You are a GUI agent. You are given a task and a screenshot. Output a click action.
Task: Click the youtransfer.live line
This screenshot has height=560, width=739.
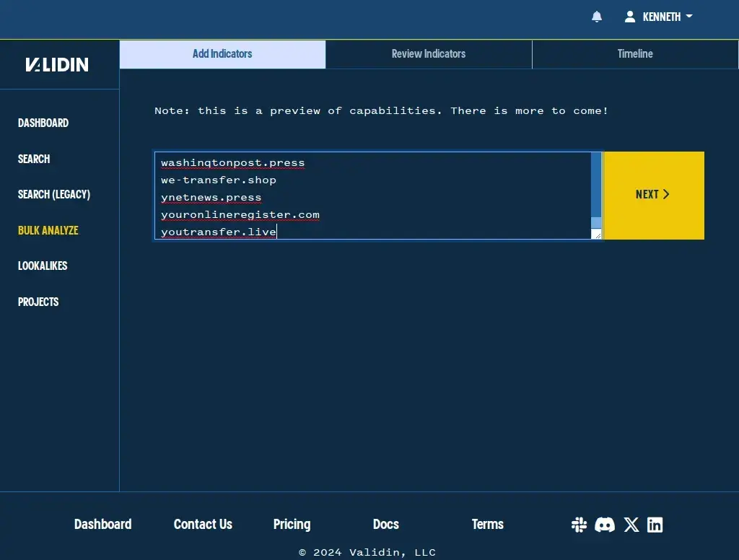(x=219, y=232)
